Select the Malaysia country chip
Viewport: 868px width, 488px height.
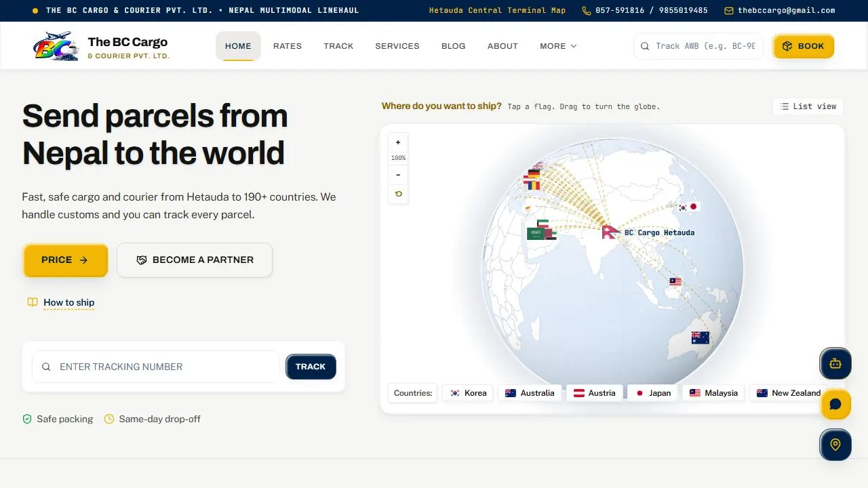(713, 393)
